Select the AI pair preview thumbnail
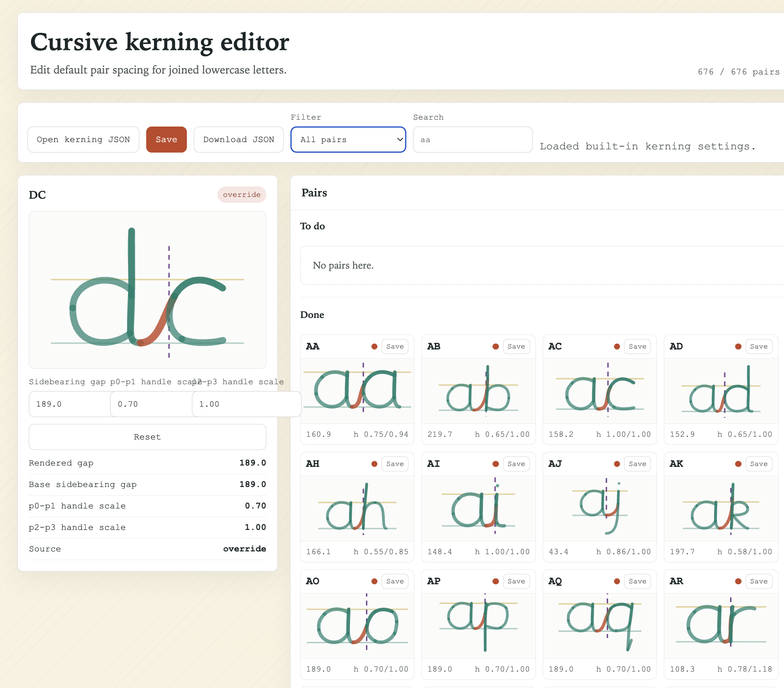The height and width of the screenshot is (688, 784). pos(478,508)
